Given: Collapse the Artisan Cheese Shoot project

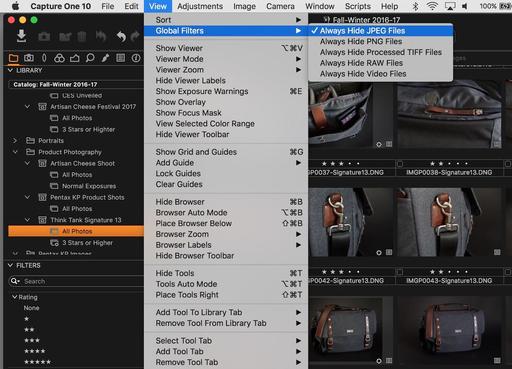Looking at the screenshot, I should click(27, 163).
